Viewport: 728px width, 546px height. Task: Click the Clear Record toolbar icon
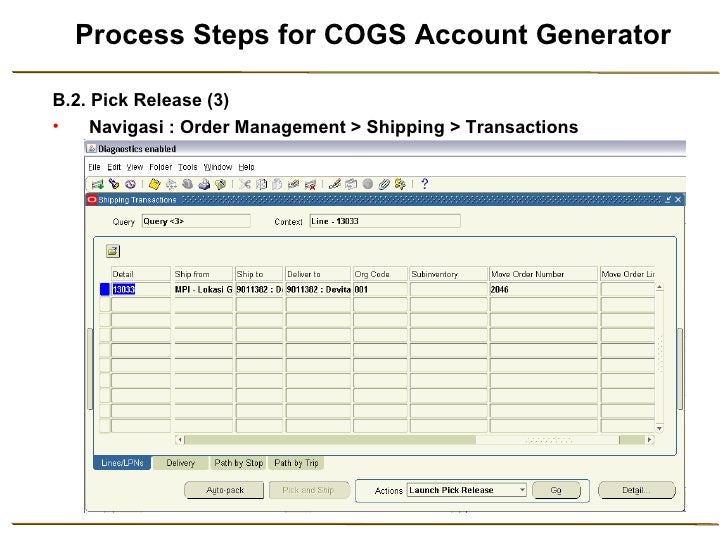pyautogui.click(x=293, y=184)
